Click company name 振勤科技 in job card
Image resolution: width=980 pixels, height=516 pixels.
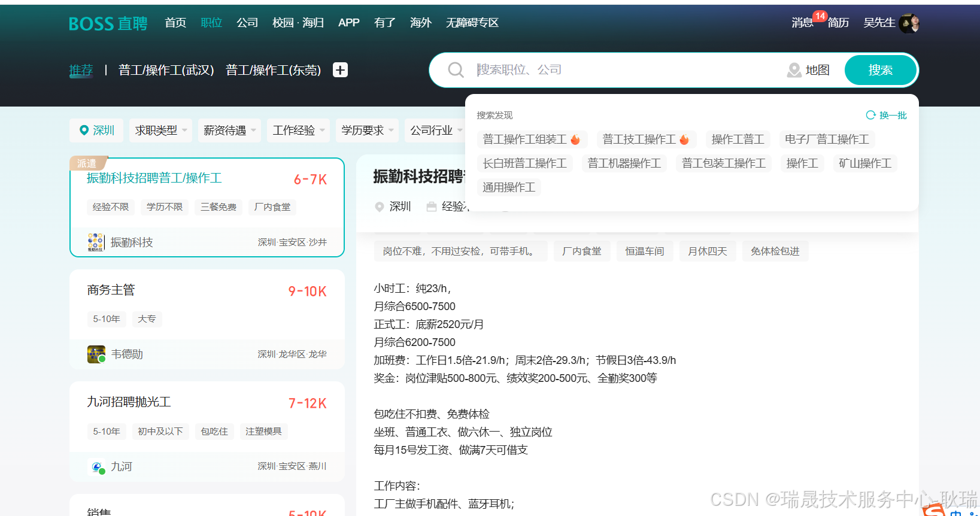click(x=132, y=242)
